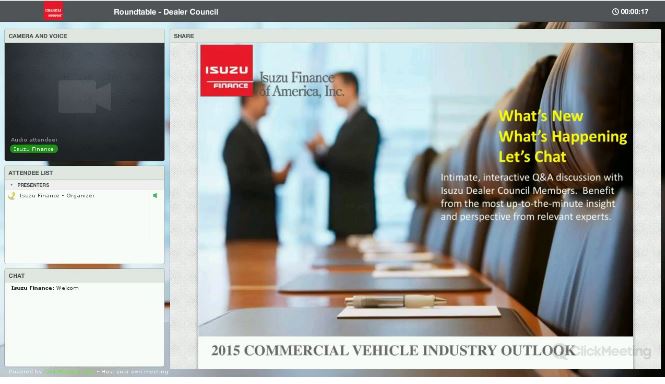
Task: Click the Isuzu Finance chat message
Action: point(45,288)
